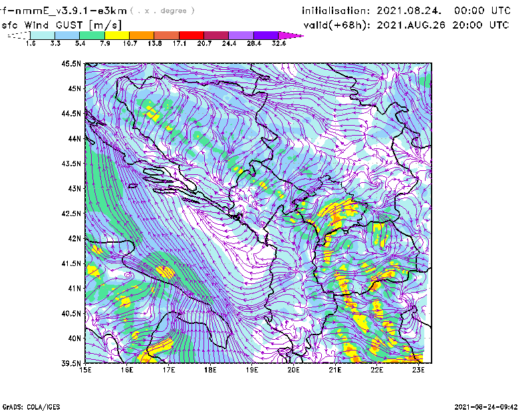Click the valid time 20:00 UTC
The width and height of the screenshot is (532, 411).
(481, 25)
